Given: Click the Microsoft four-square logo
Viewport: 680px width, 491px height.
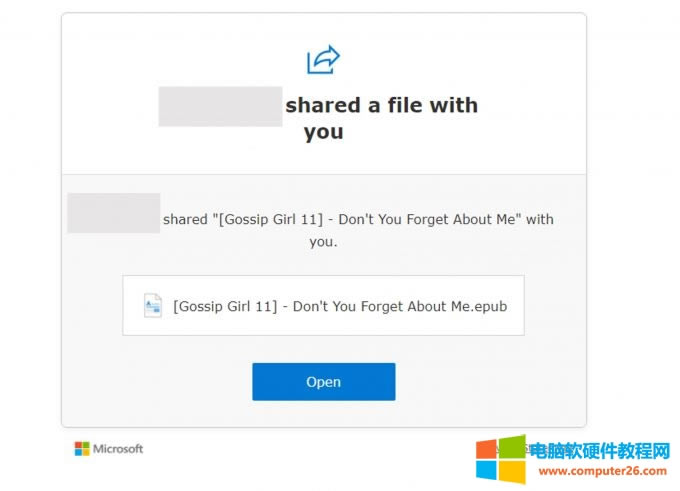Looking at the screenshot, I should [82, 449].
